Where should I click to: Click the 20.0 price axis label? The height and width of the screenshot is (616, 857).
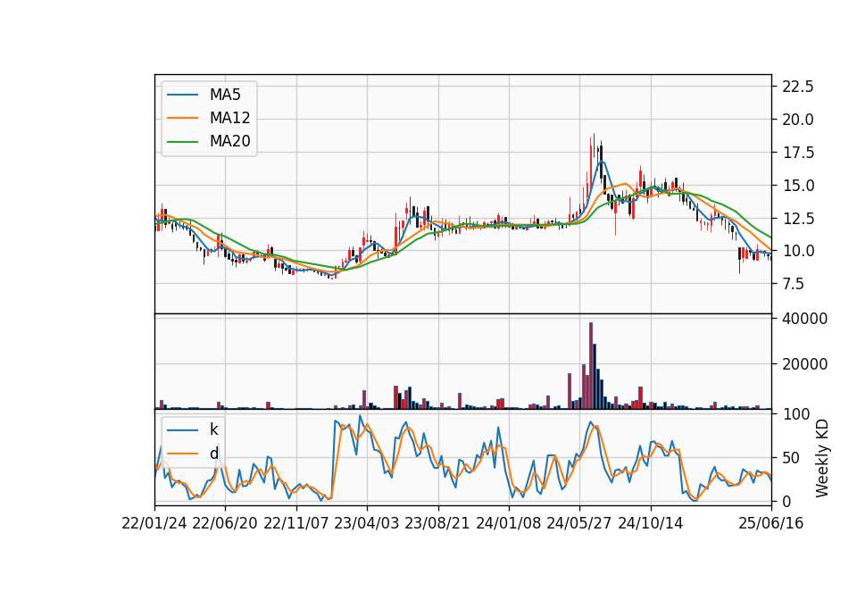tap(798, 119)
